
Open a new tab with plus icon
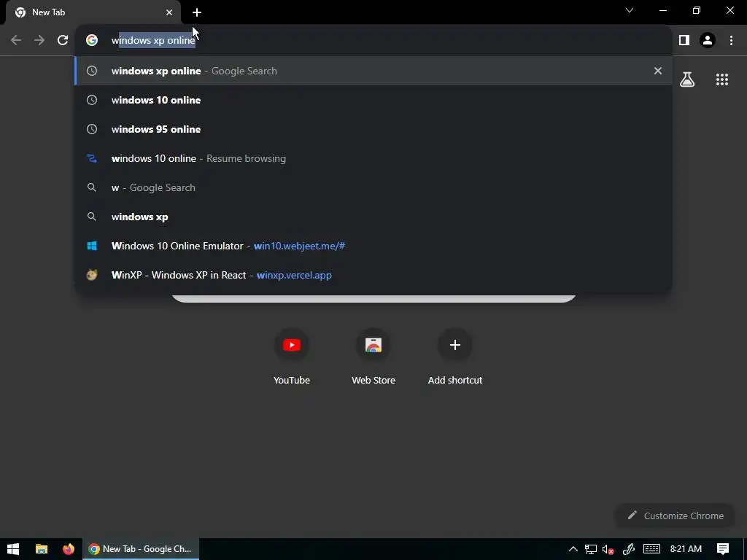(197, 12)
